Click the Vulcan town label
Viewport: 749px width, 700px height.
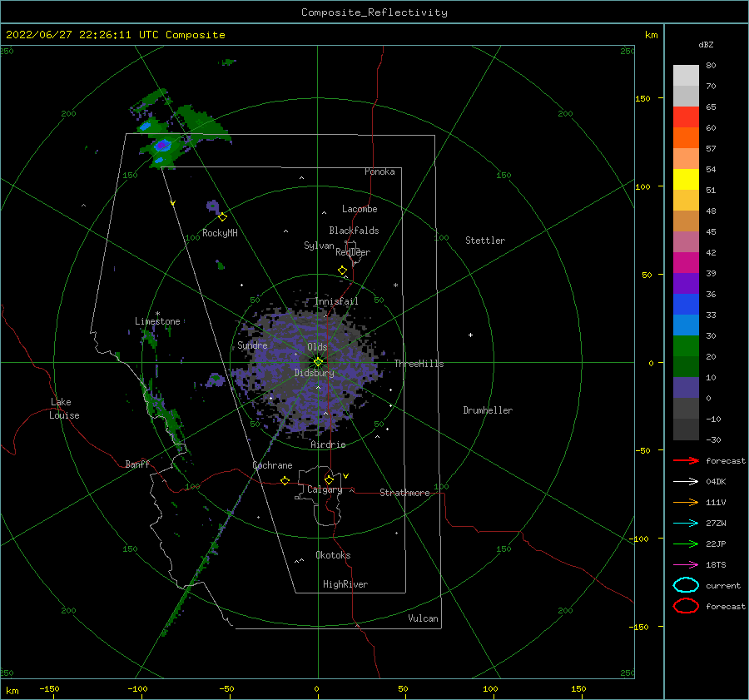point(423,618)
